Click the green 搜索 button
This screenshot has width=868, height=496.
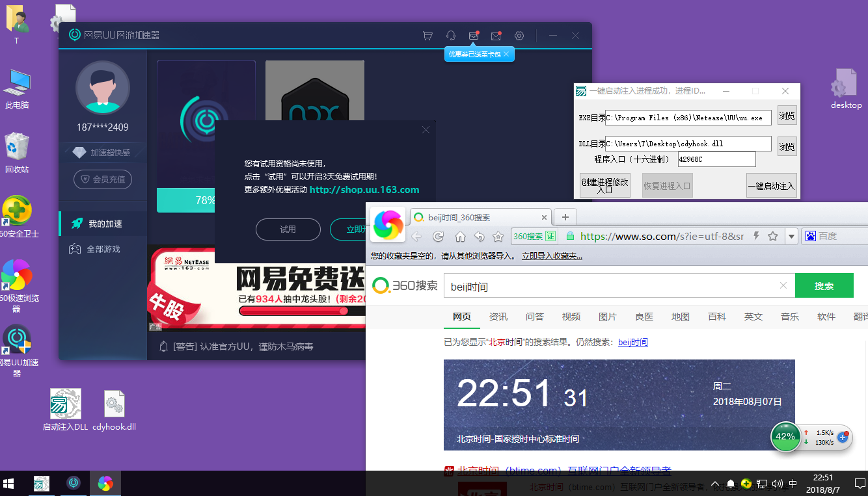824,286
